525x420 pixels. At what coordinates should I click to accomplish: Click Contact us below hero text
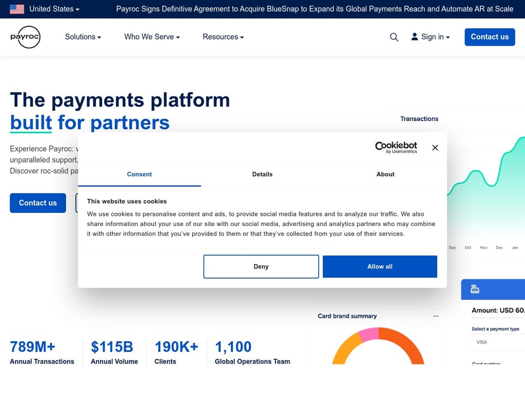point(38,203)
